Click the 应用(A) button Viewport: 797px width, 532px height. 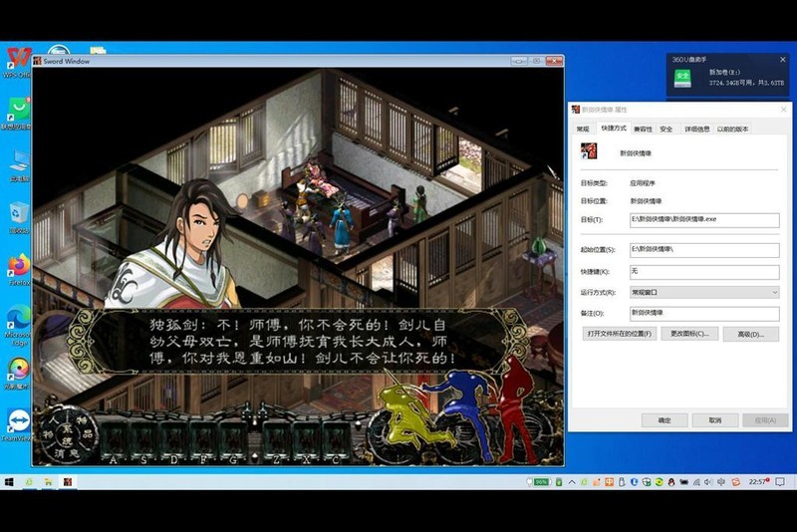[765, 420]
